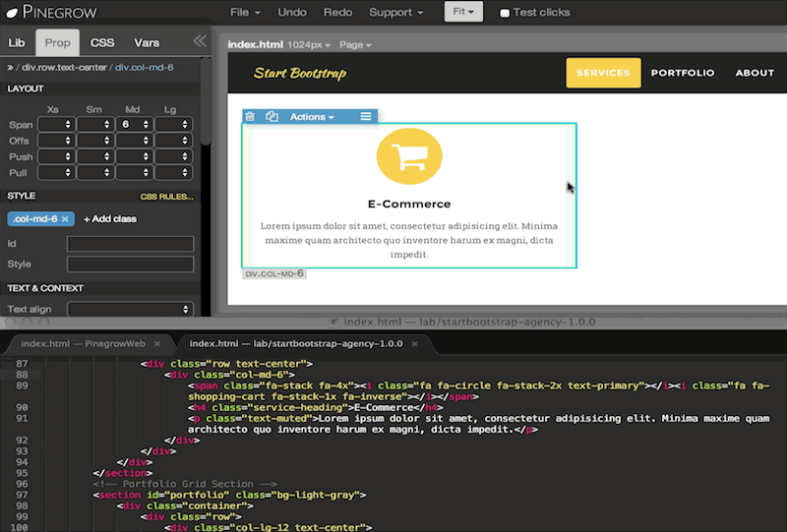Open the Span Md selector showing 6
Screen dimensions: 787x532
[x=135, y=125]
